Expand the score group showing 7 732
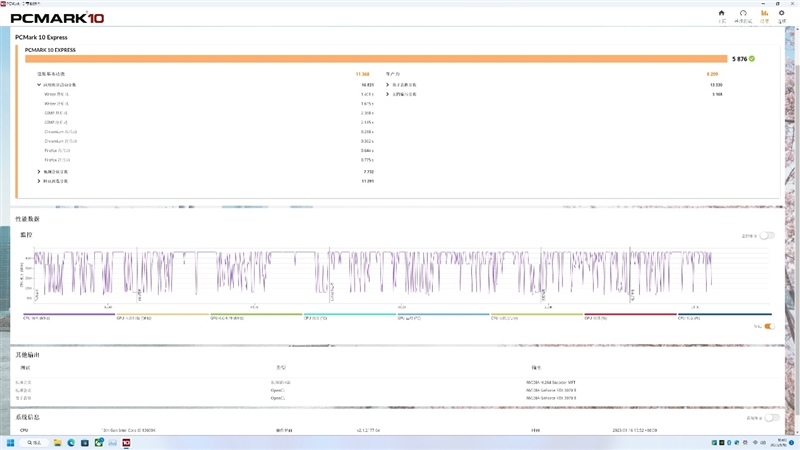 coord(39,172)
